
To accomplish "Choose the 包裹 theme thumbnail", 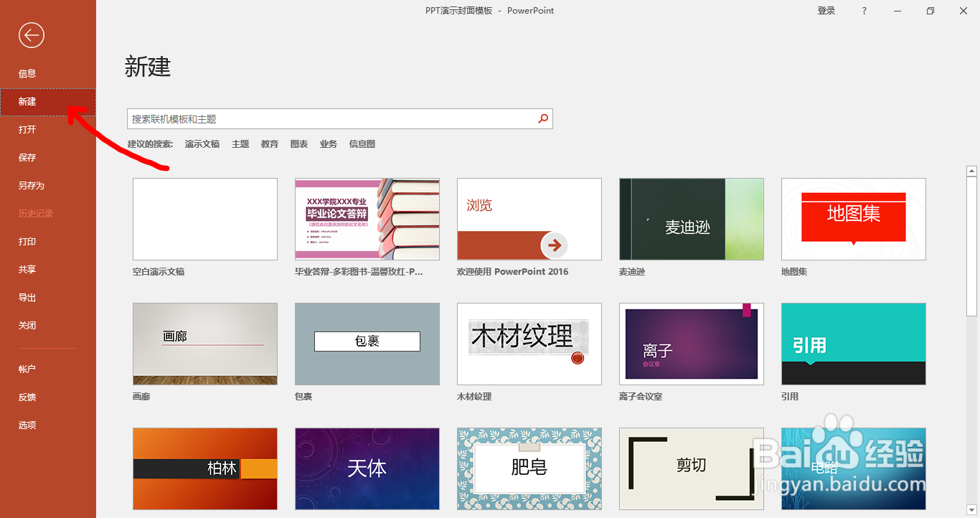I will point(367,344).
